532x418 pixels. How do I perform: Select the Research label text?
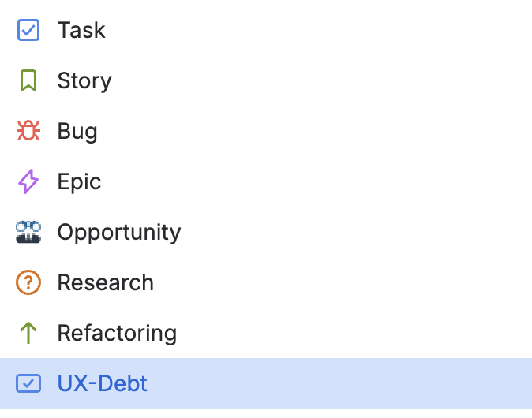106,282
